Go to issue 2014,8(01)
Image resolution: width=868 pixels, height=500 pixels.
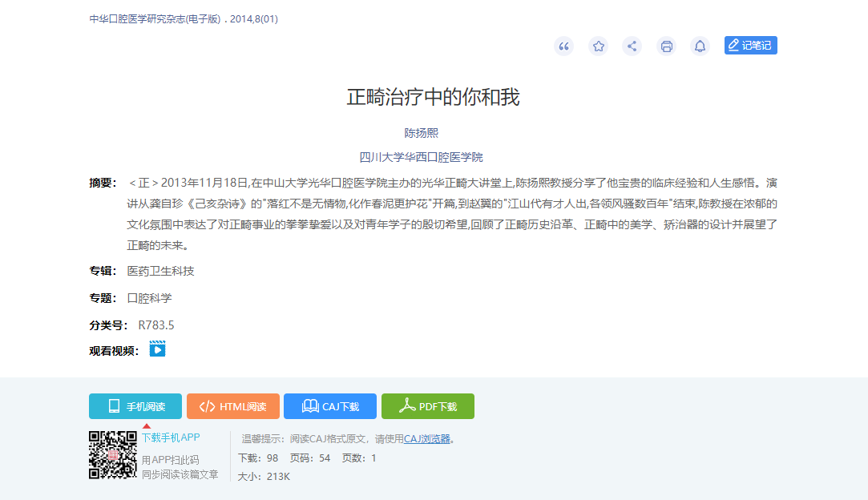click(x=254, y=19)
